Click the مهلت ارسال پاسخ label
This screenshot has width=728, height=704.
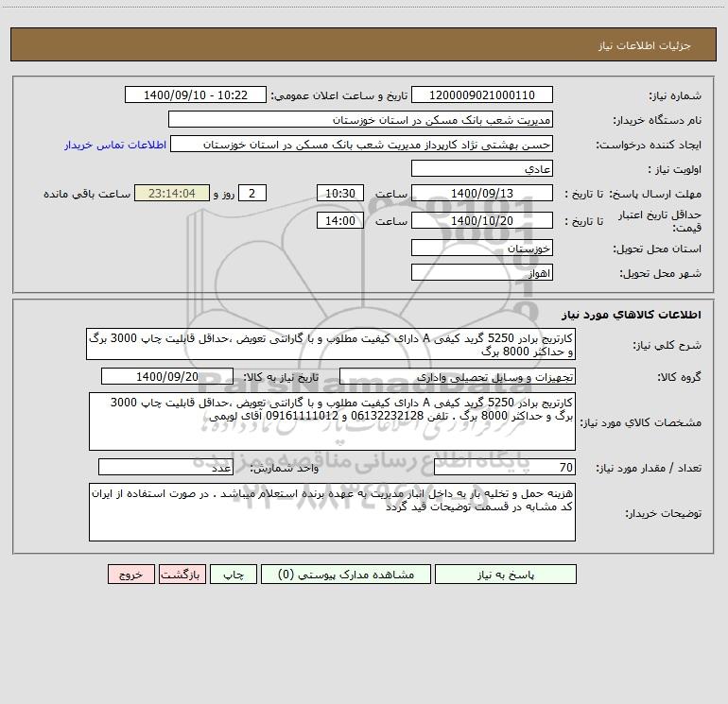[x=655, y=194]
